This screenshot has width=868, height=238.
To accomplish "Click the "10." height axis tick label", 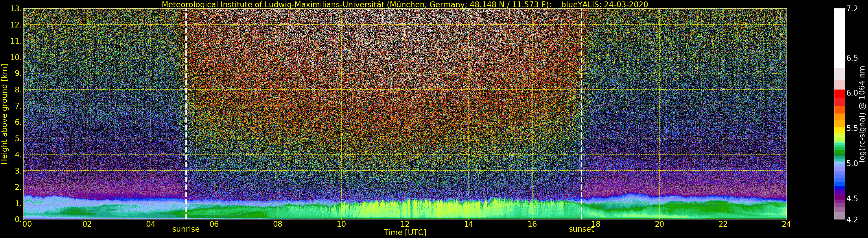I will pyautogui.click(x=16, y=57).
